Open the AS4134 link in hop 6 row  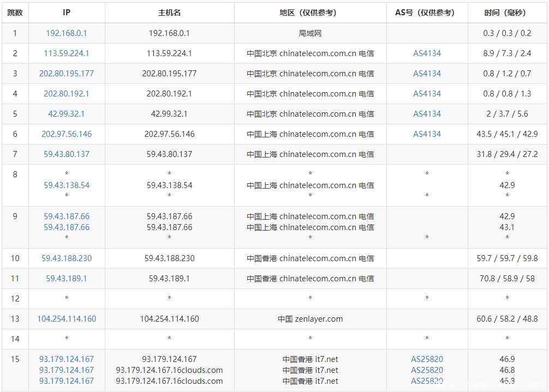click(x=427, y=134)
